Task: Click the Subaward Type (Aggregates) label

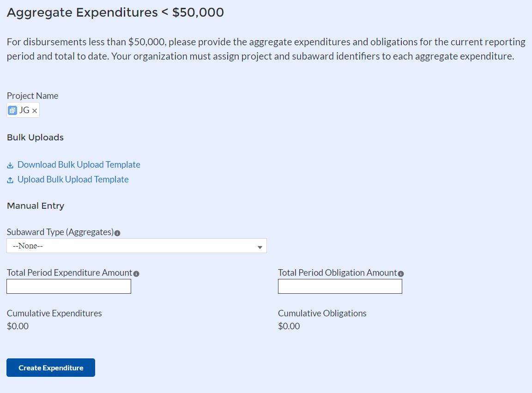Action: pos(60,232)
